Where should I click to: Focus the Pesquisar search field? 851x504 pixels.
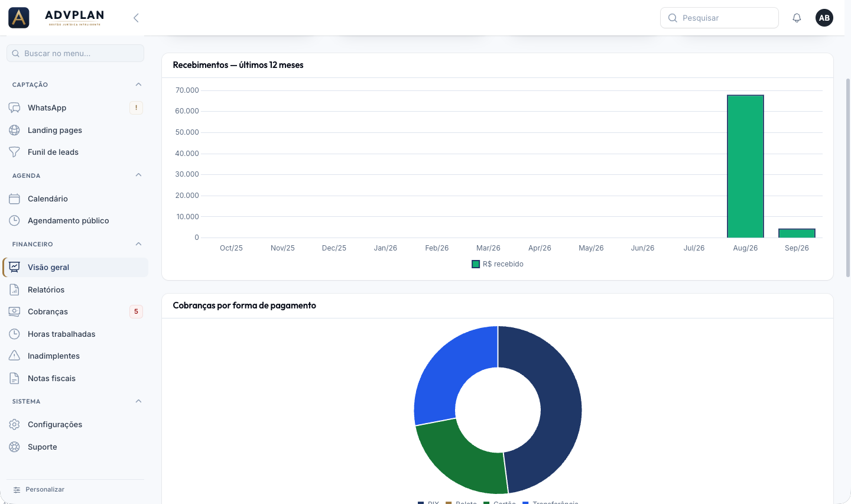719,18
